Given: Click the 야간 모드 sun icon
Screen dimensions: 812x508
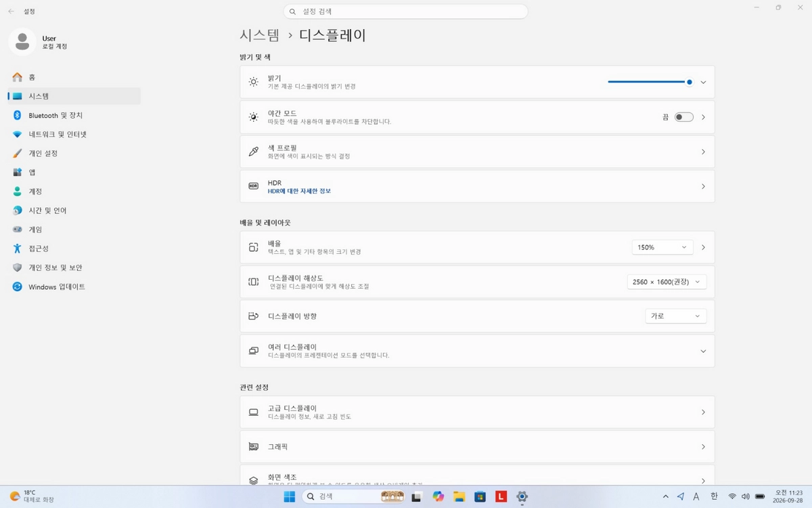Looking at the screenshot, I should [x=253, y=117].
